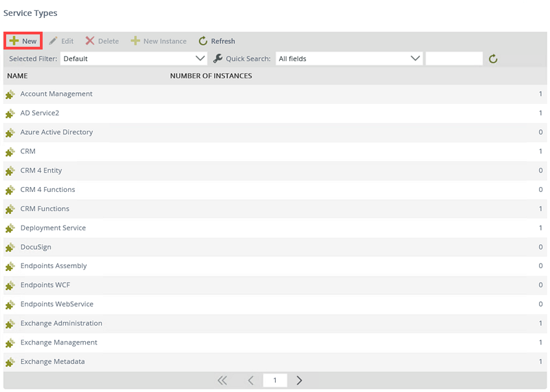The width and height of the screenshot is (550, 392).
Task: Select the Endpoints Assembly name
Action: [x=54, y=265]
